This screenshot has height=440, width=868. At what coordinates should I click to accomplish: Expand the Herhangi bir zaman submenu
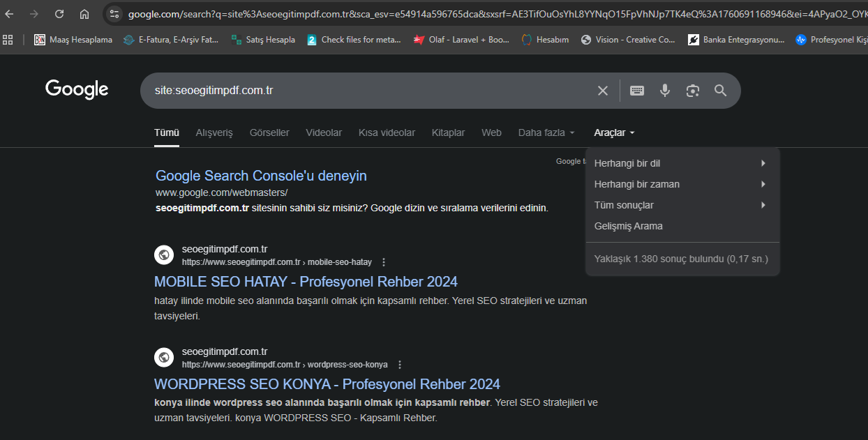click(x=682, y=184)
